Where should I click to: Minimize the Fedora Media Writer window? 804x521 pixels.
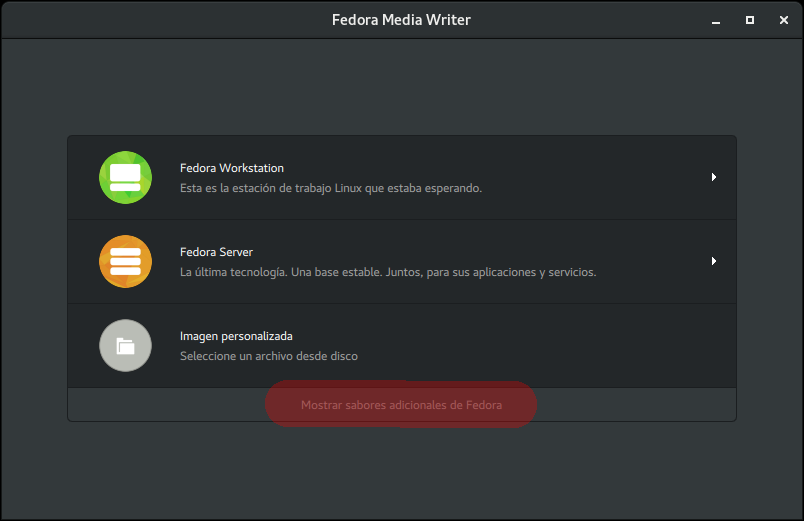click(716, 21)
